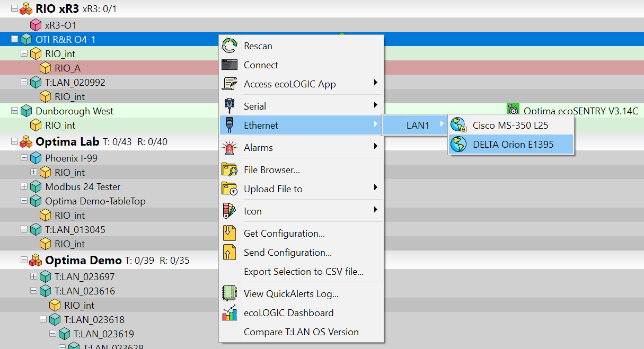This screenshot has width=644, height=349.
Task: Collapse the T:LAN_013045 node
Action: point(24,230)
